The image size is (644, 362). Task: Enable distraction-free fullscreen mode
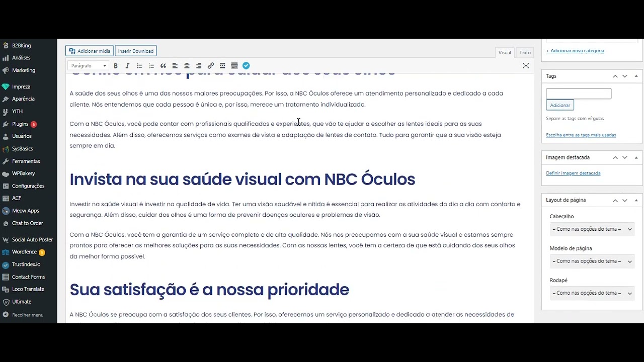point(526,66)
